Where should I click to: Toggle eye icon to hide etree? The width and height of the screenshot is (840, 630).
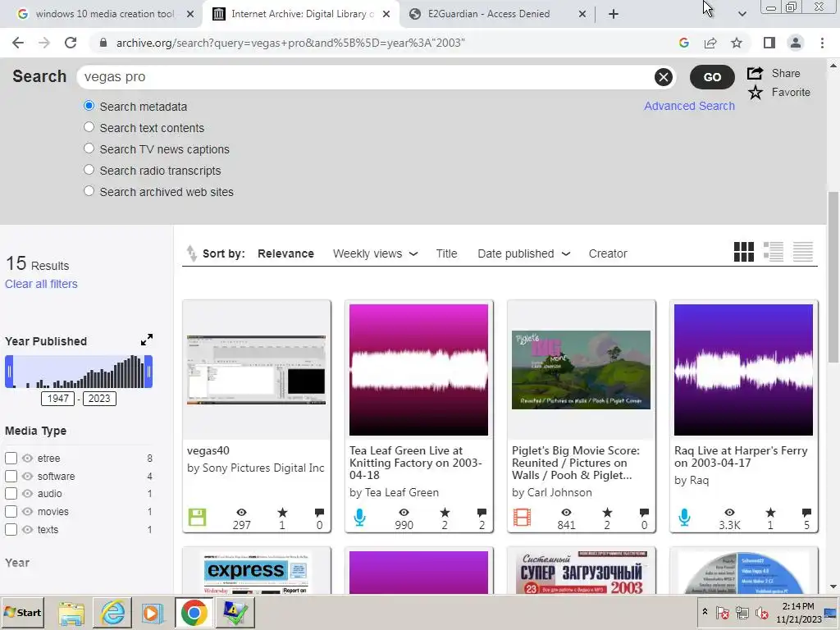27,459
